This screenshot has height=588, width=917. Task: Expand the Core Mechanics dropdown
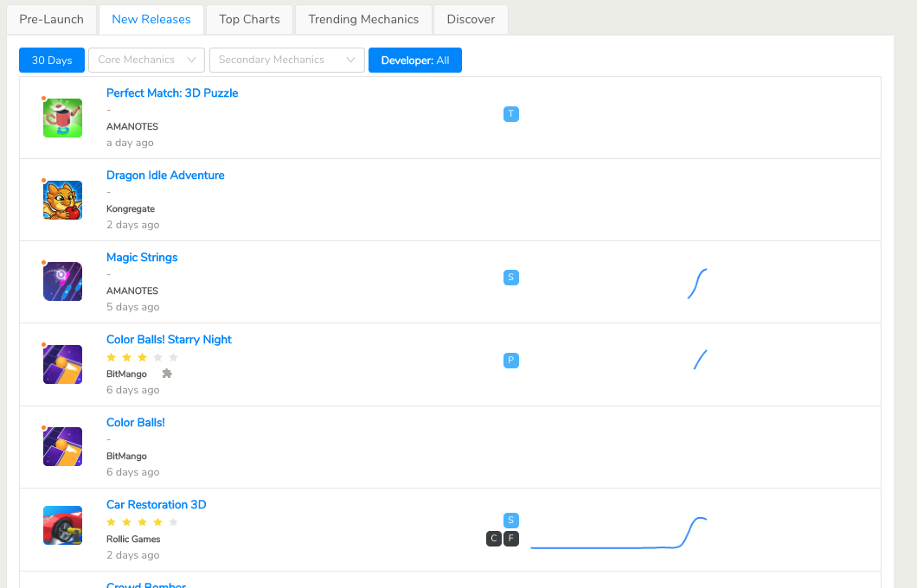point(146,61)
